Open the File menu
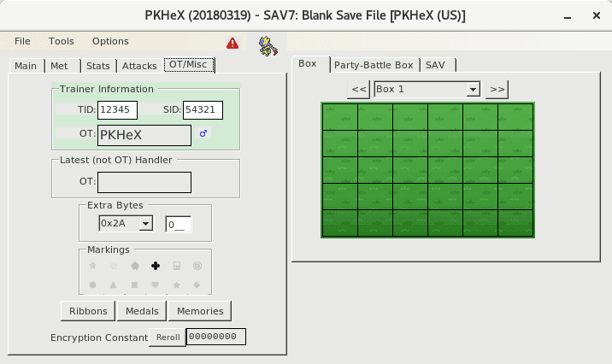This screenshot has height=364, width=612. (x=22, y=41)
